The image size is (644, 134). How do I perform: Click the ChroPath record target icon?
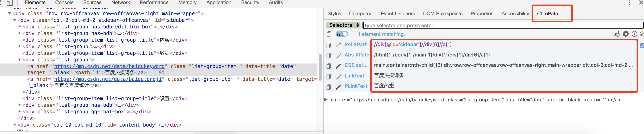(634, 34)
